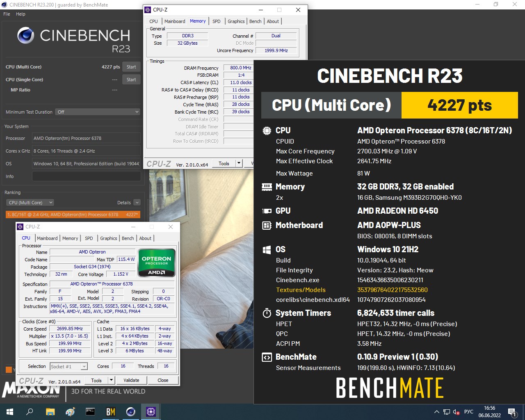Screen dimensions: 525x420
Task: Click the BenchMate code icon
Action: pyautogui.click(x=267, y=357)
